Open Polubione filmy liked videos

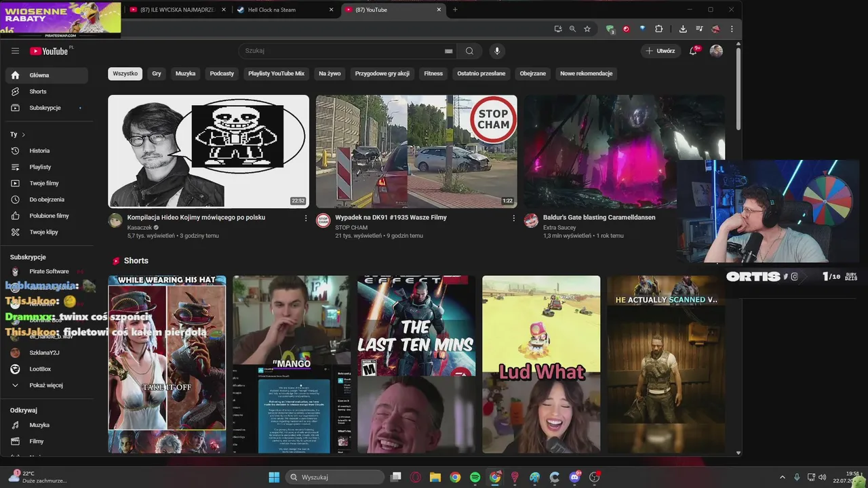coord(46,216)
